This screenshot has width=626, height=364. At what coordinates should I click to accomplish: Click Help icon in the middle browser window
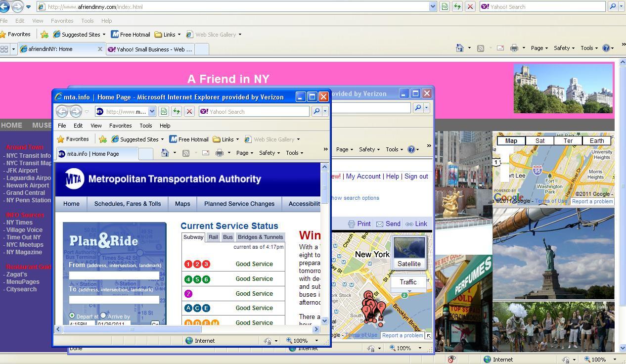(411, 149)
